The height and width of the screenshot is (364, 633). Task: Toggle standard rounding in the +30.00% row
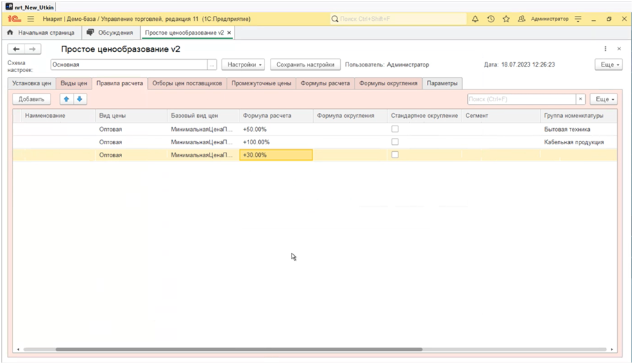coord(395,155)
